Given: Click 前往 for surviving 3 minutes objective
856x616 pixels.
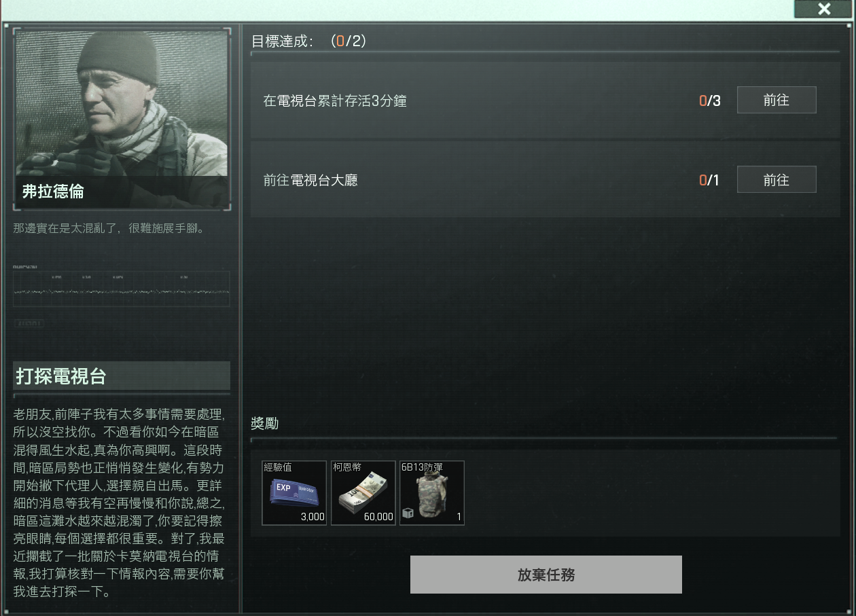Looking at the screenshot, I should (777, 101).
